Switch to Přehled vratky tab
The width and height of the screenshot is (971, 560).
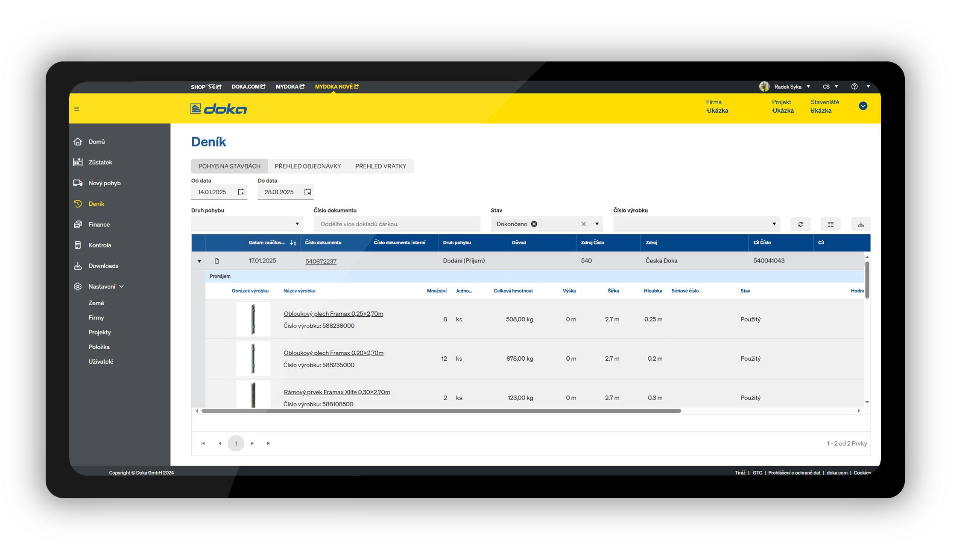[x=381, y=166]
